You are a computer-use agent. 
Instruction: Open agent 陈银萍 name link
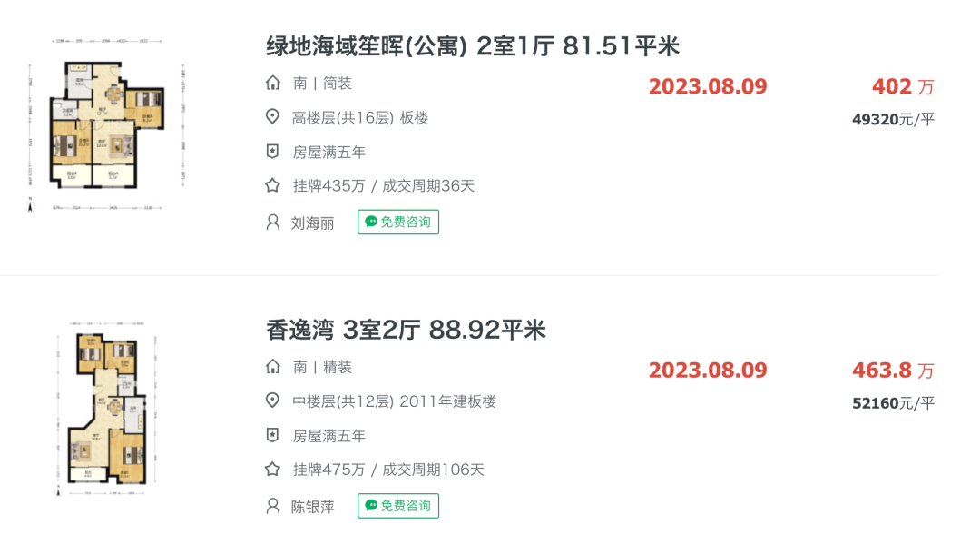tap(312, 507)
